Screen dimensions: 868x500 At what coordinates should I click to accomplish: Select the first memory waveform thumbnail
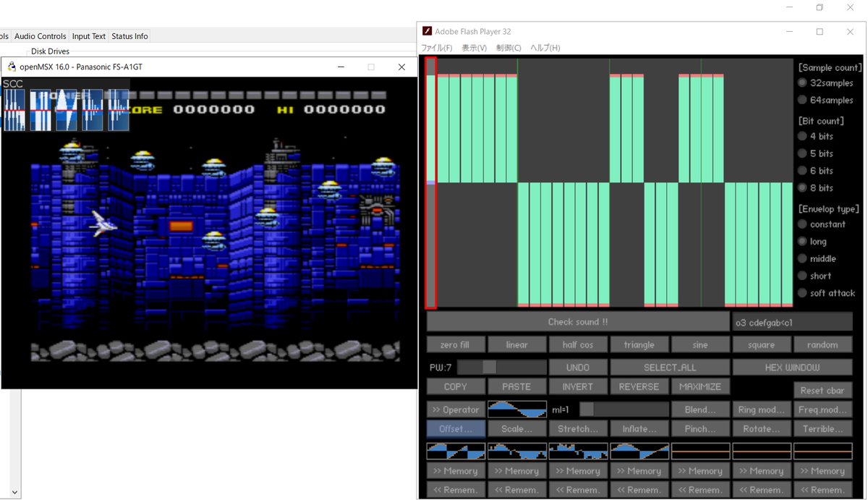[x=456, y=451]
